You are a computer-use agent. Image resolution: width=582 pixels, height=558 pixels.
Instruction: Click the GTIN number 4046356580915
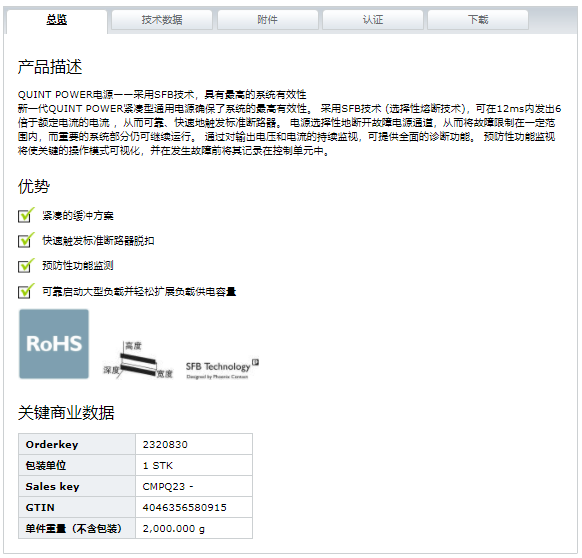tap(184, 507)
